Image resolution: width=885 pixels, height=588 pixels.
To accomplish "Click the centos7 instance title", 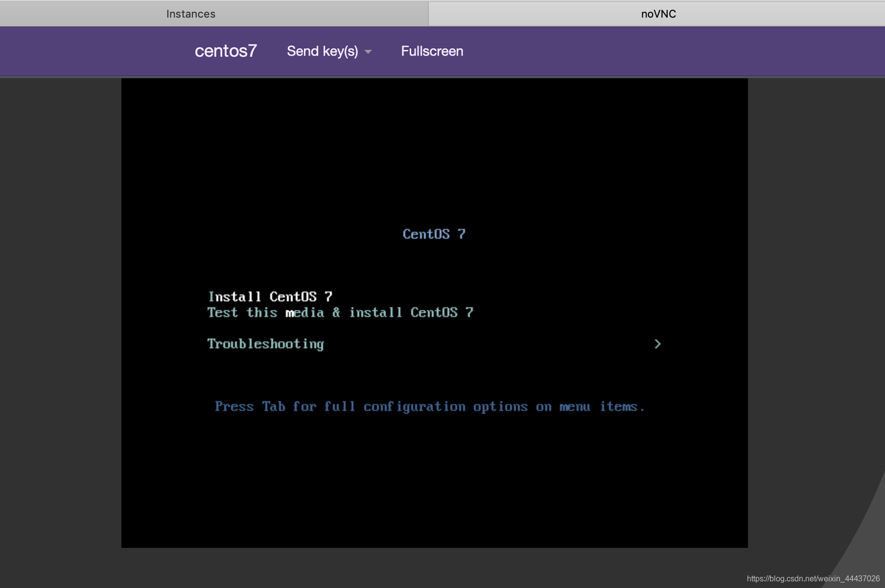I will tap(226, 51).
